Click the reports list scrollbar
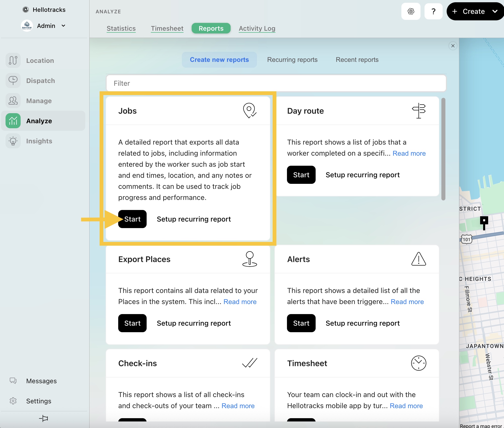This screenshot has width=504, height=428. (x=443, y=149)
